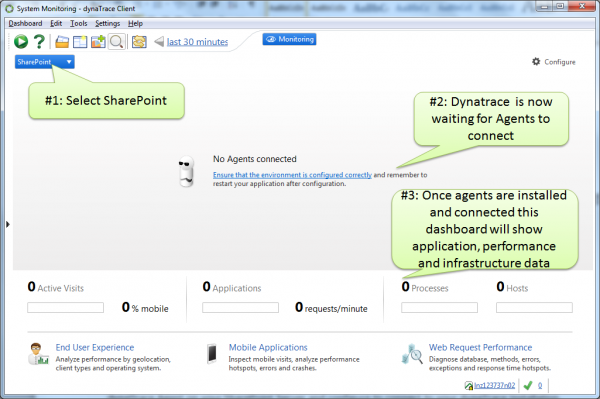Expand the SharePoint profile dropdown
Screen dimensions: 600x399
click(45, 62)
